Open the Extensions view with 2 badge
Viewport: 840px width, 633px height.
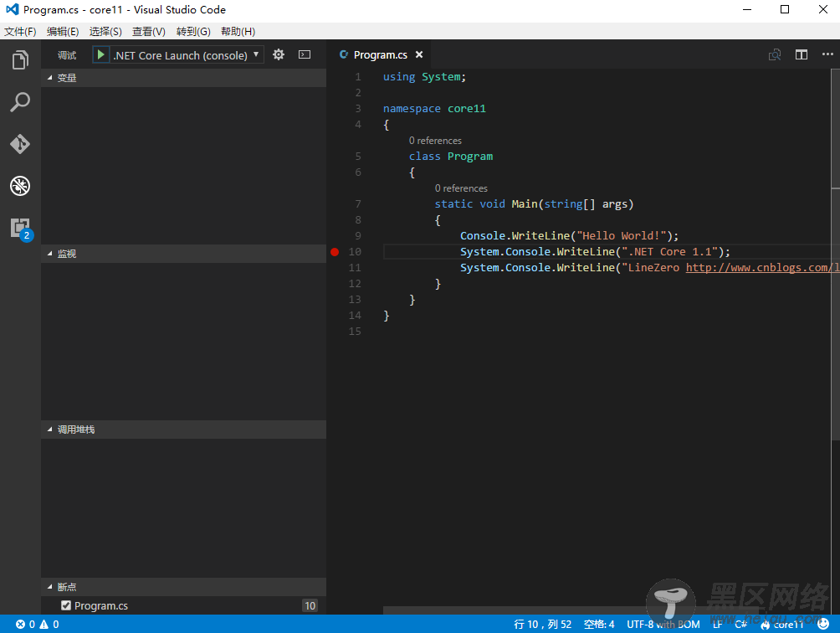pyautogui.click(x=21, y=229)
